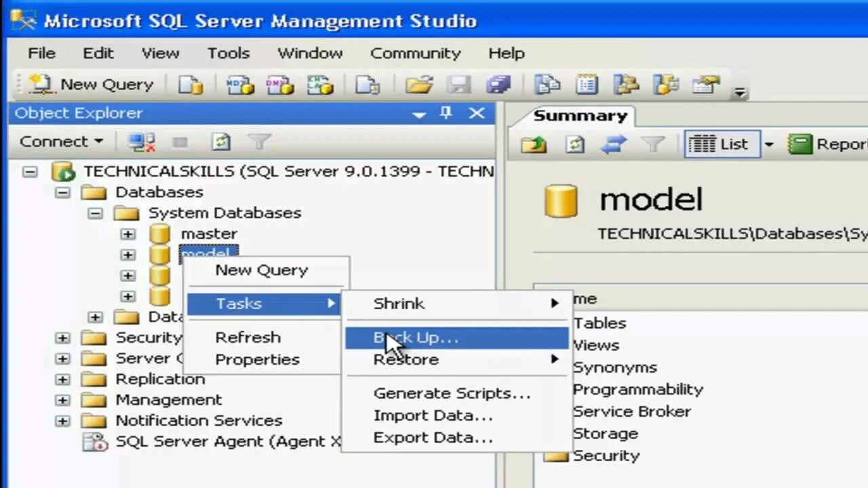Click Refresh icon in Summary toolbar

pos(574,144)
